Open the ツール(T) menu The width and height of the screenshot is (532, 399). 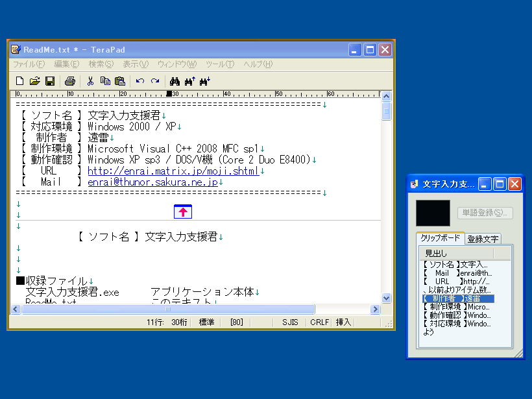click(x=220, y=64)
